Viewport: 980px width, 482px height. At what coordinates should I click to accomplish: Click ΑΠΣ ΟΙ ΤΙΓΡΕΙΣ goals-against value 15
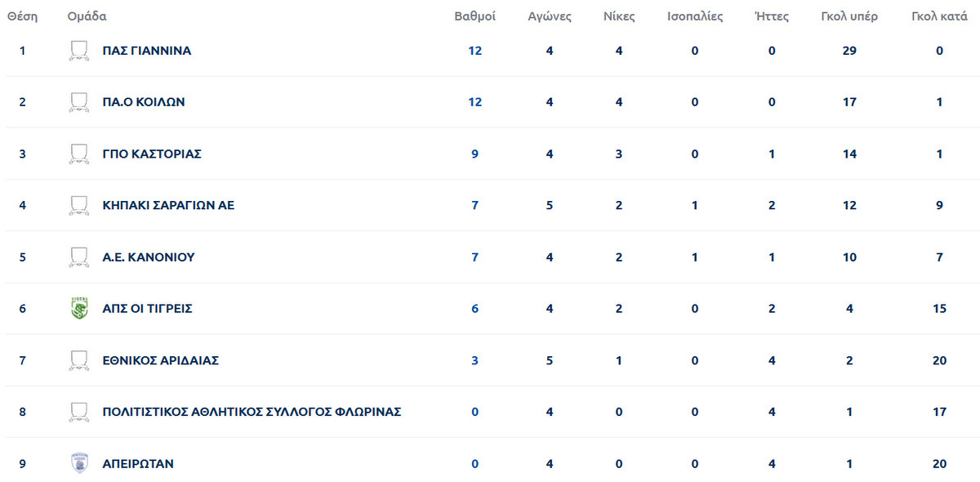click(939, 309)
